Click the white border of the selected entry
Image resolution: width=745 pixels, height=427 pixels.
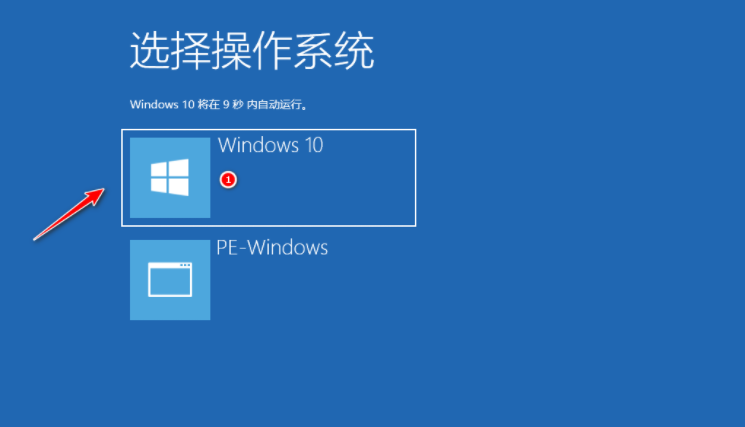(x=268, y=130)
